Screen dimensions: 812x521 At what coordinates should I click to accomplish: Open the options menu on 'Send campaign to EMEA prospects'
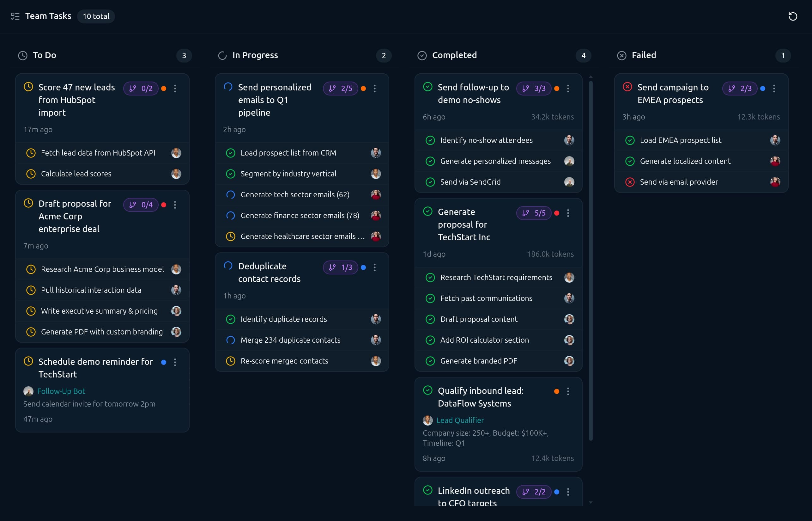click(x=774, y=88)
